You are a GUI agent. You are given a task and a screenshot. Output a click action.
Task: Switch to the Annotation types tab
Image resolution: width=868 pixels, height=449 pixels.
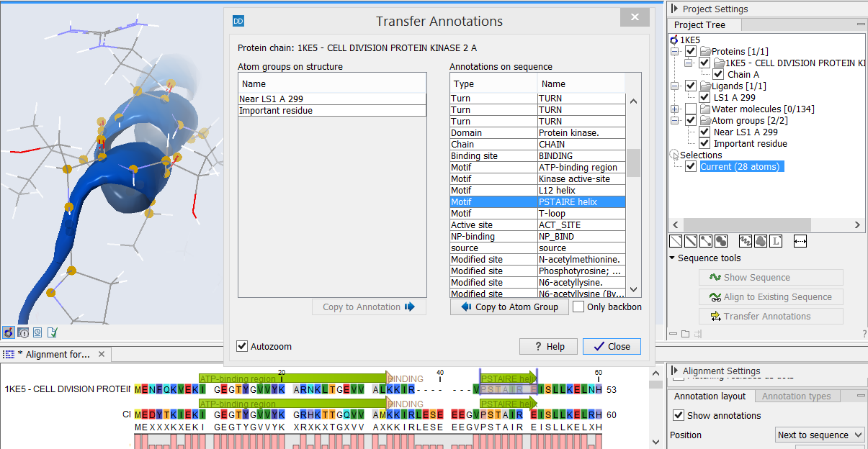[x=797, y=396]
